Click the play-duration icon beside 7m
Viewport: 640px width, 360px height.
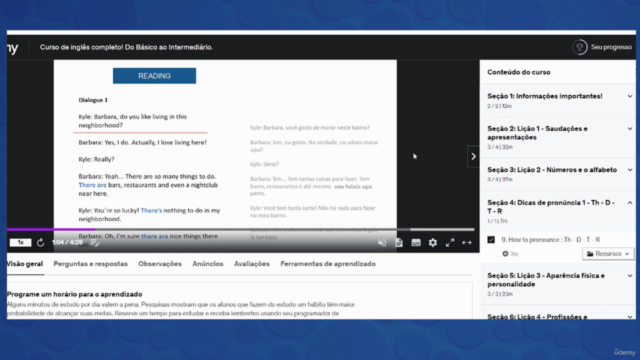[x=505, y=253]
